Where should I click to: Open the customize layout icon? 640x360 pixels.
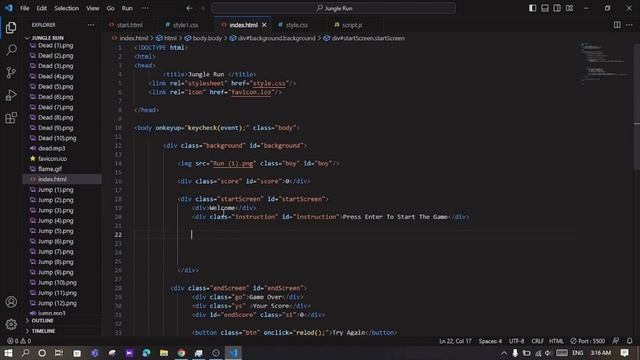[569, 8]
